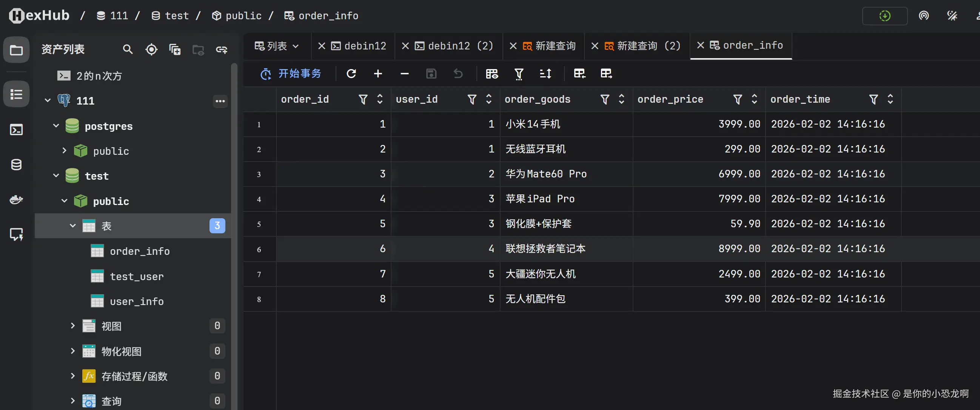Click the 开始事务 button
The width and height of the screenshot is (980, 410).
[x=291, y=73]
